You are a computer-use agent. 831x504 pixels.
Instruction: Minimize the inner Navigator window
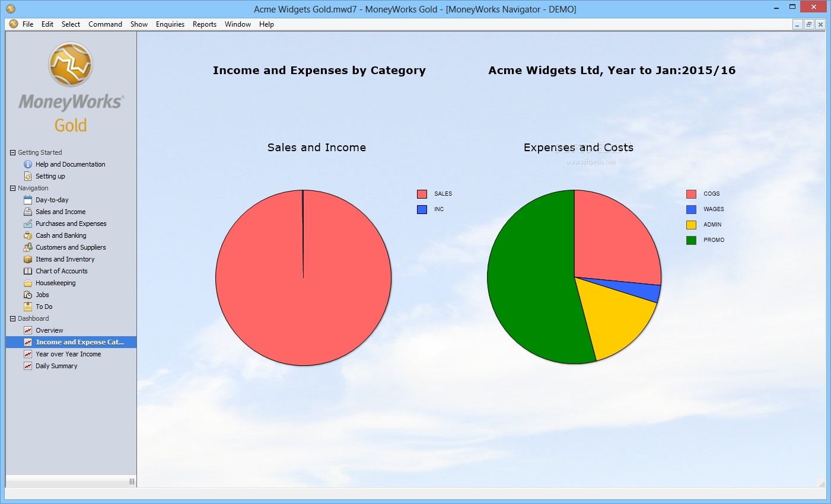798,24
